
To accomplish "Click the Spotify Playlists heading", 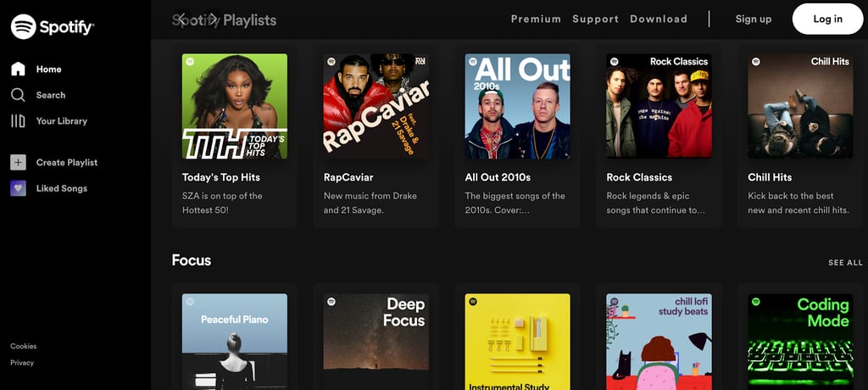I will pyautogui.click(x=224, y=20).
